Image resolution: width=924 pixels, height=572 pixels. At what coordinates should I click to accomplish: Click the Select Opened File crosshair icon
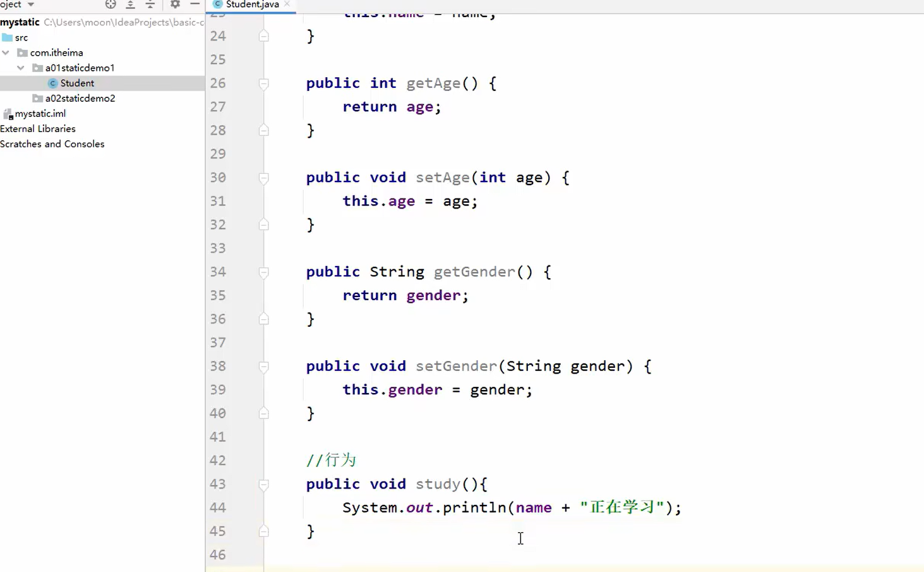(111, 4)
